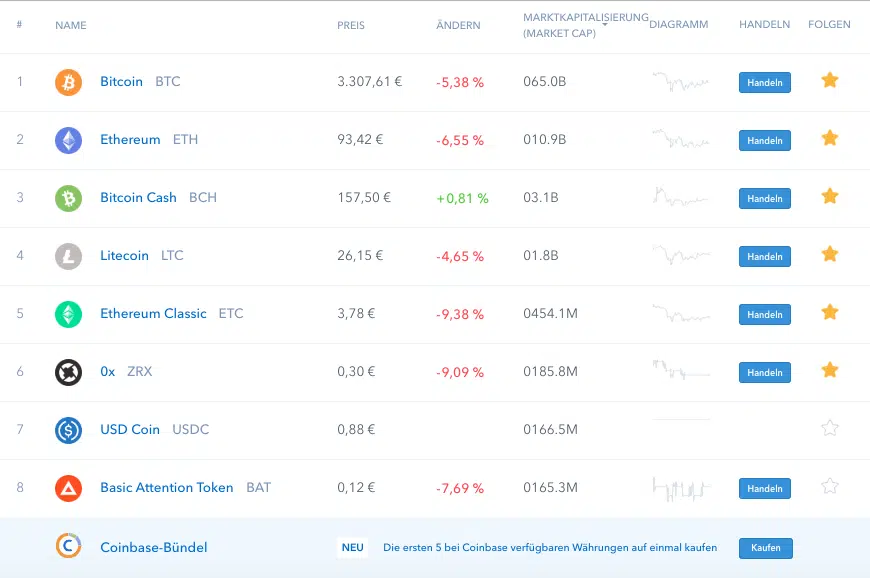Image resolution: width=870 pixels, height=578 pixels.
Task: Unfollow Bitcoin with its gold star
Action: point(829,80)
